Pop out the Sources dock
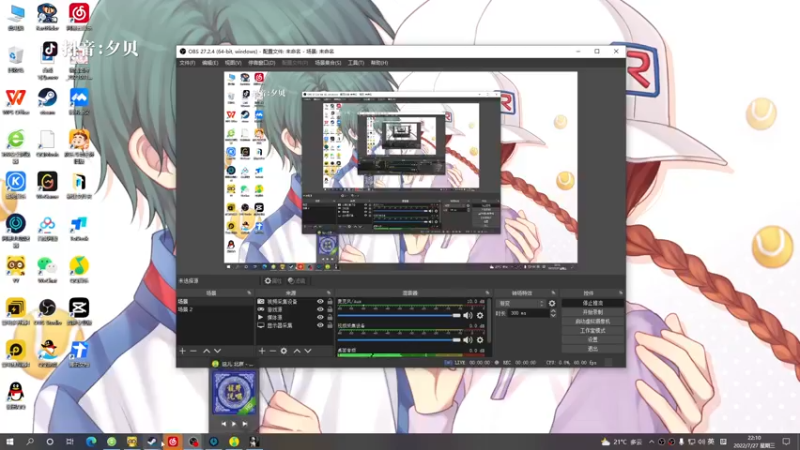Screen dimensions: 800x450 pos(329,293)
